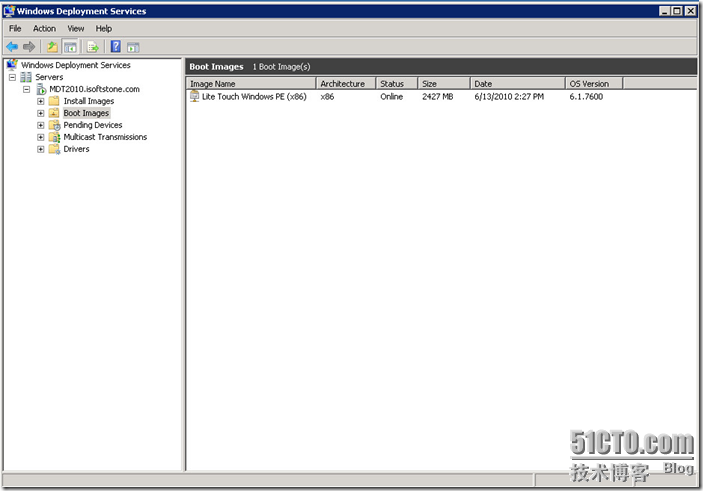The height and width of the screenshot is (491, 703).
Task: Click the Online status cell
Action: [x=391, y=96]
